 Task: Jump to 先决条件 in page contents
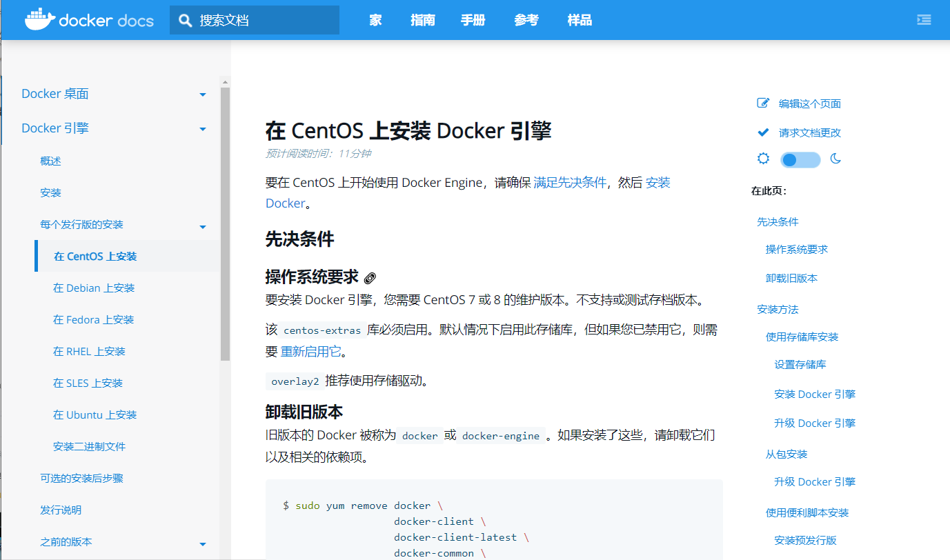click(x=778, y=221)
